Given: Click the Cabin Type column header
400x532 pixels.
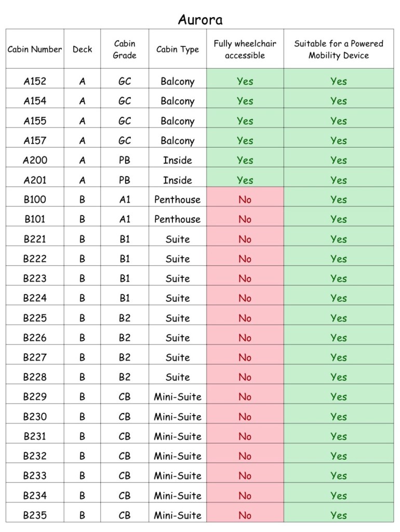Looking at the screenshot, I should coord(178,49).
